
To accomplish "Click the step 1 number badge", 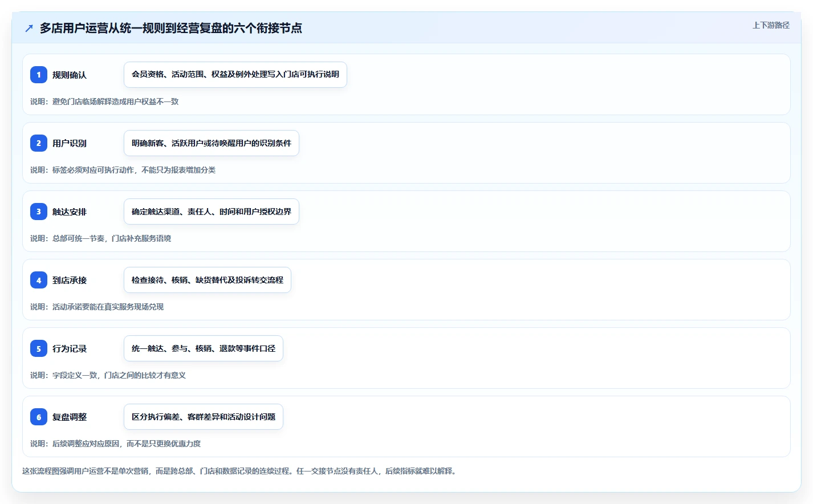I will tap(39, 75).
